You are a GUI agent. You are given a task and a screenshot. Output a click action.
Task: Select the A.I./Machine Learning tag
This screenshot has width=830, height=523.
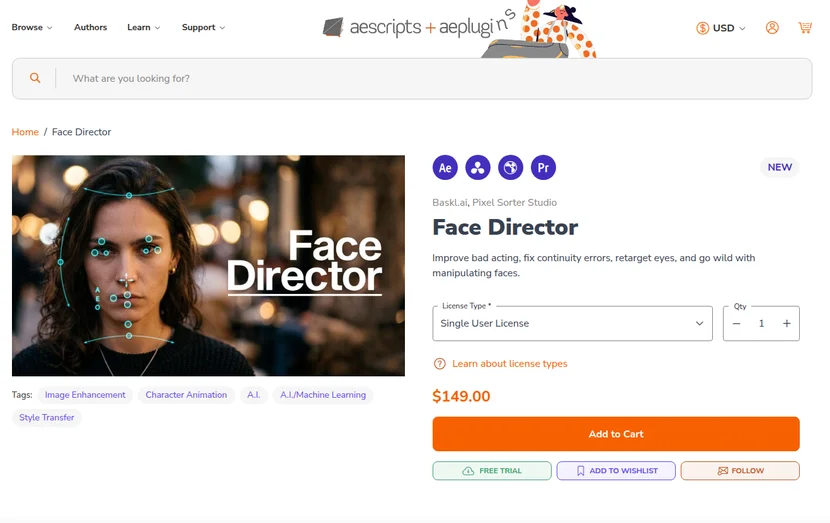323,395
